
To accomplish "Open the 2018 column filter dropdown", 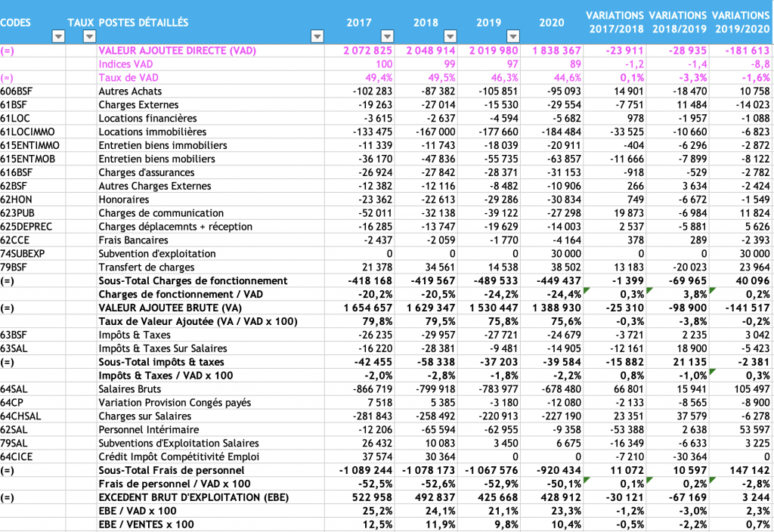I will 450,36.
